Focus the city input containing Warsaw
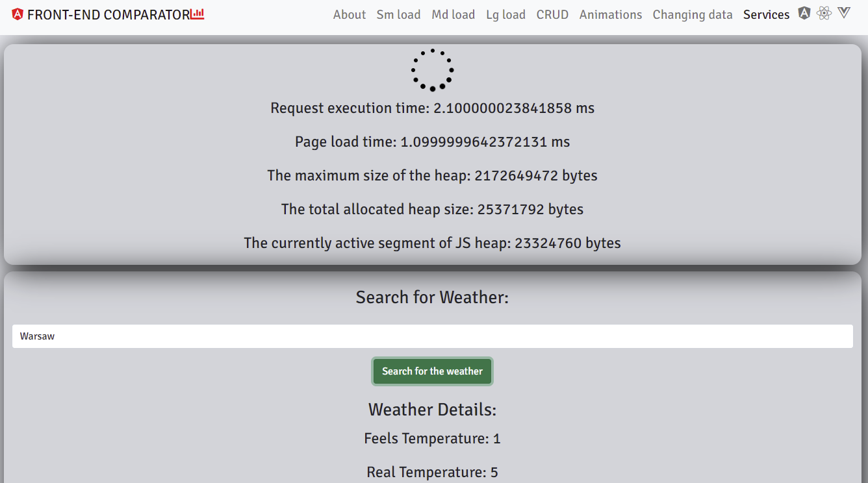The height and width of the screenshot is (483, 868). [432, 336]
